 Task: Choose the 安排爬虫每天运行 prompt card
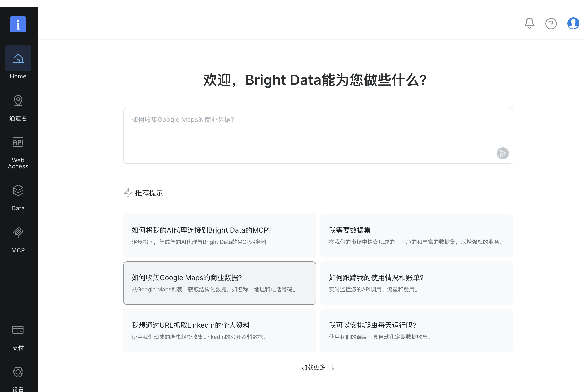(x=417, y=330)
